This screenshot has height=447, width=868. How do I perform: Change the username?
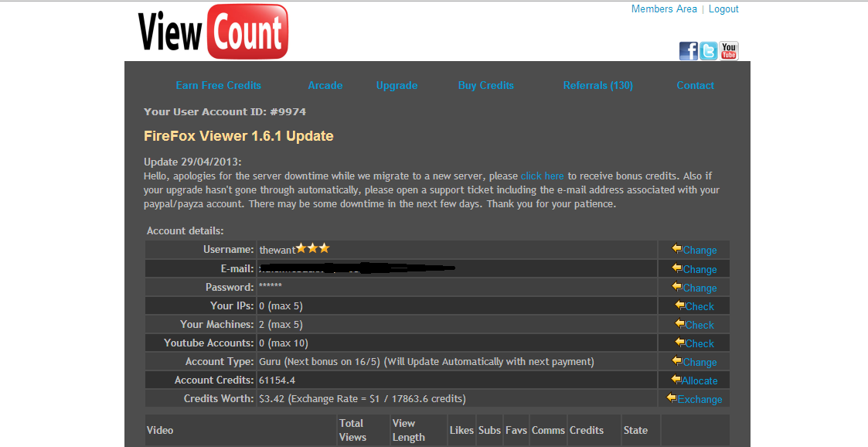(x=700, y=250)
